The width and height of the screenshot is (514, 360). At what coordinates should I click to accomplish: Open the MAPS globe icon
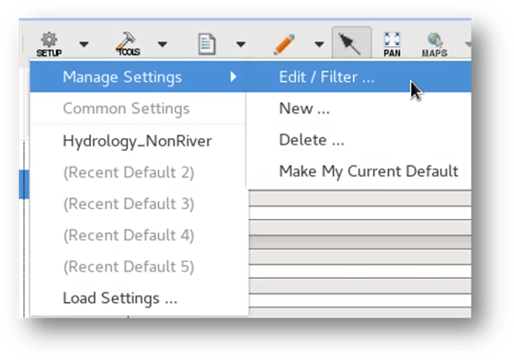tap(434, 45)
